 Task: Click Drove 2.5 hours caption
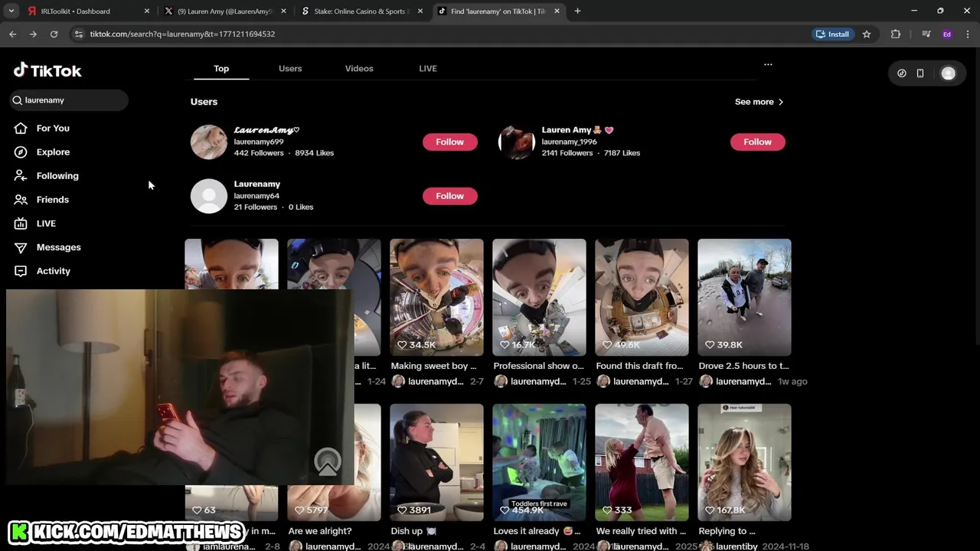coord(743,366)
